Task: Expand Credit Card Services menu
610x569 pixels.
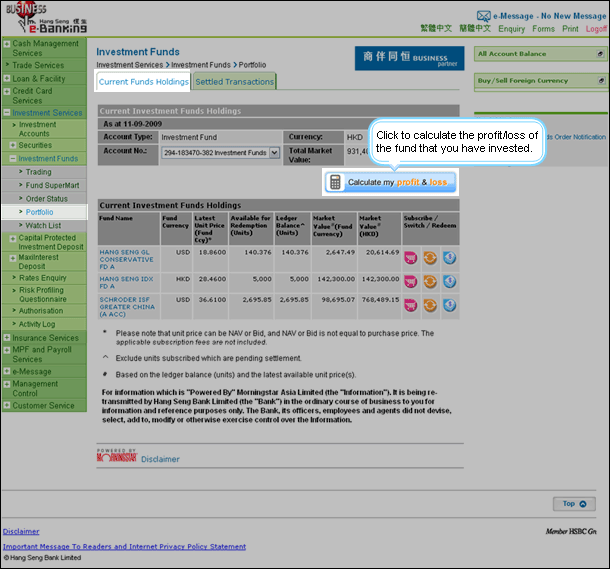Action: [x=7, y=91]
